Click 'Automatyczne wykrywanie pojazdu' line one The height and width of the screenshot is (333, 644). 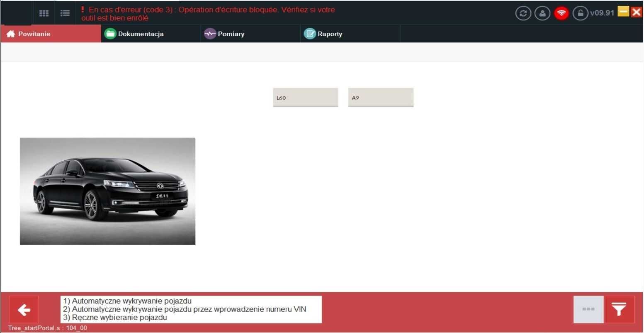[127, 301]
